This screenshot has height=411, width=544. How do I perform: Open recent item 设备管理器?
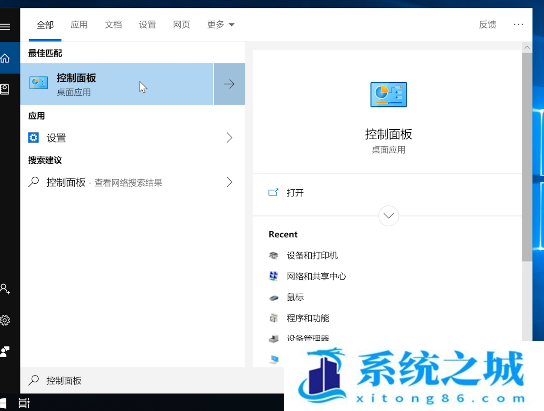tap(308, 338)
